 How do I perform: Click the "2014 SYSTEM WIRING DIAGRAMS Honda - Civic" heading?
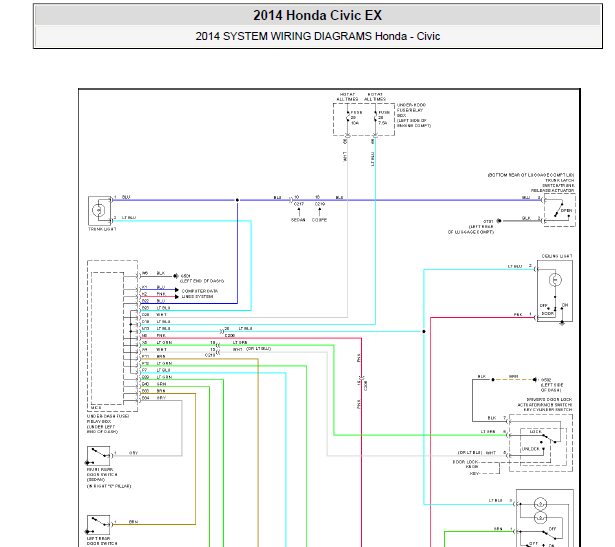[318, 36]
